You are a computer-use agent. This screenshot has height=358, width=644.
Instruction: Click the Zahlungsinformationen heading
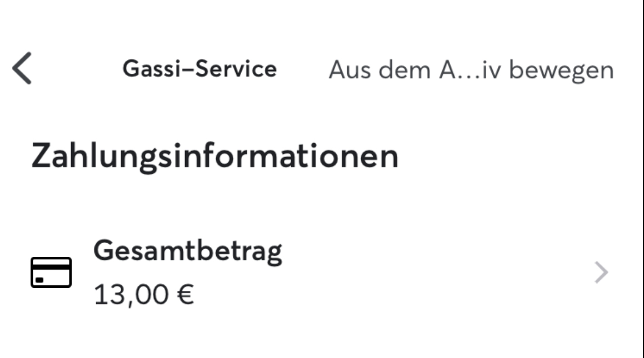click(x=215, y=157)
